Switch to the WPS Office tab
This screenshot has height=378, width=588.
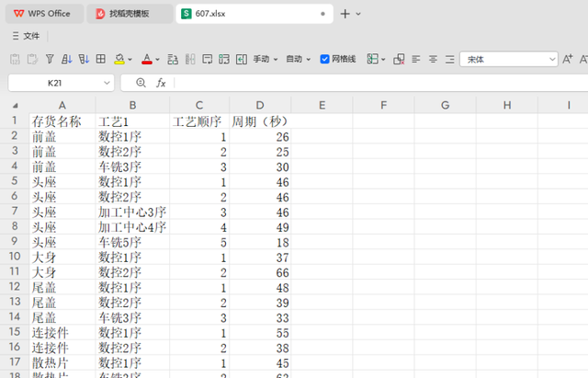45,14
